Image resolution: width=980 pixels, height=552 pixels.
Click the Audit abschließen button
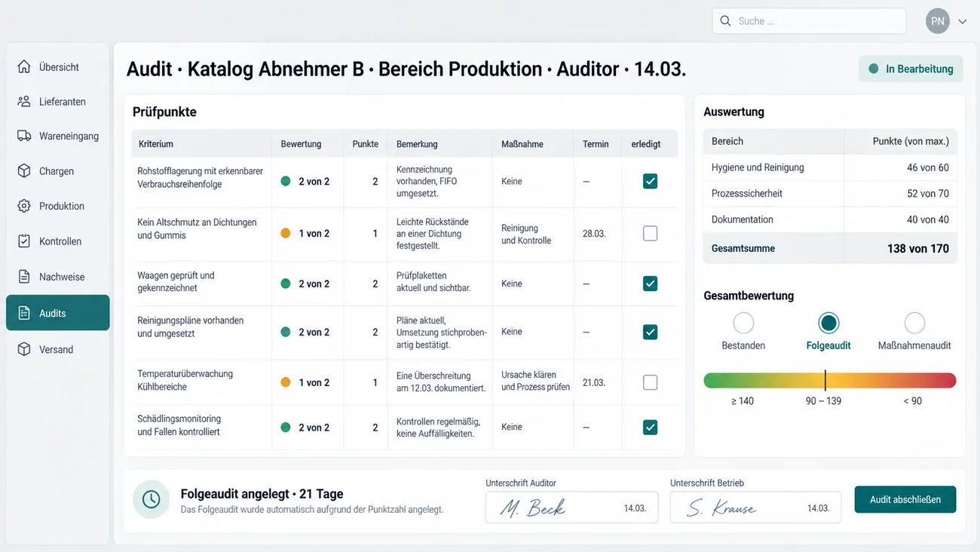905,499
